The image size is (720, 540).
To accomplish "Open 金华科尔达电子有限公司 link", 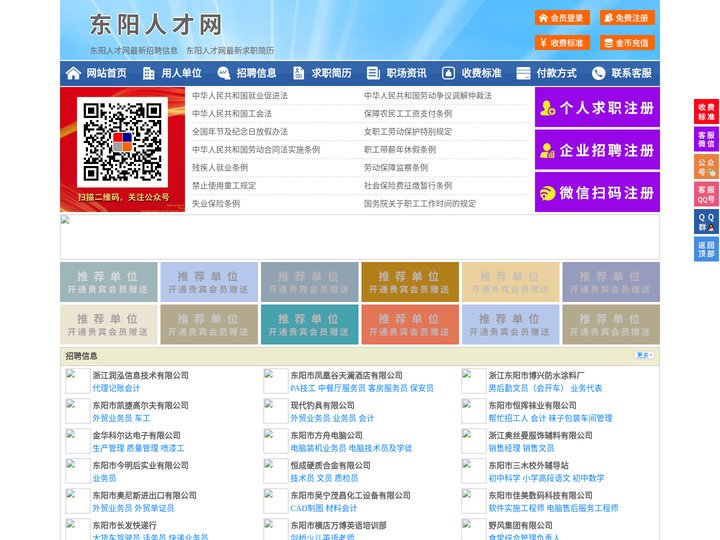I will 136,435.
